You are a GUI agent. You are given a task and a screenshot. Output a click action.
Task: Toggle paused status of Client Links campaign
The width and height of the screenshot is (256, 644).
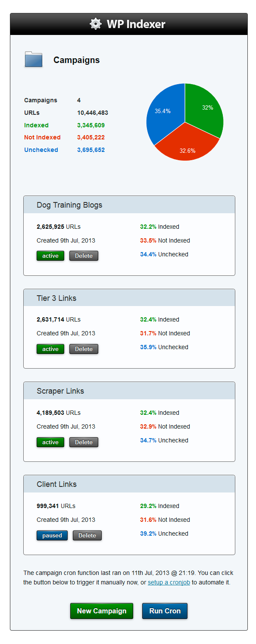[52, 535]
